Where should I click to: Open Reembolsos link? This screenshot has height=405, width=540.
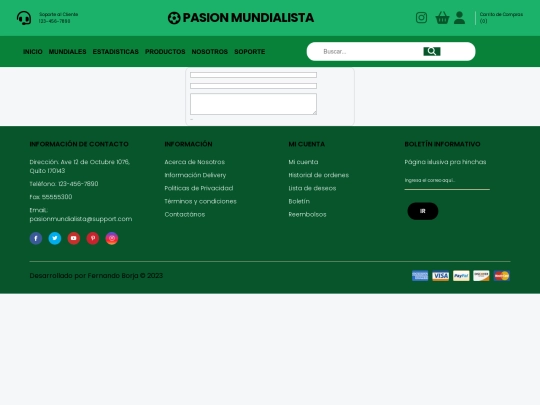pyautogui.click(x=307, y=214)
